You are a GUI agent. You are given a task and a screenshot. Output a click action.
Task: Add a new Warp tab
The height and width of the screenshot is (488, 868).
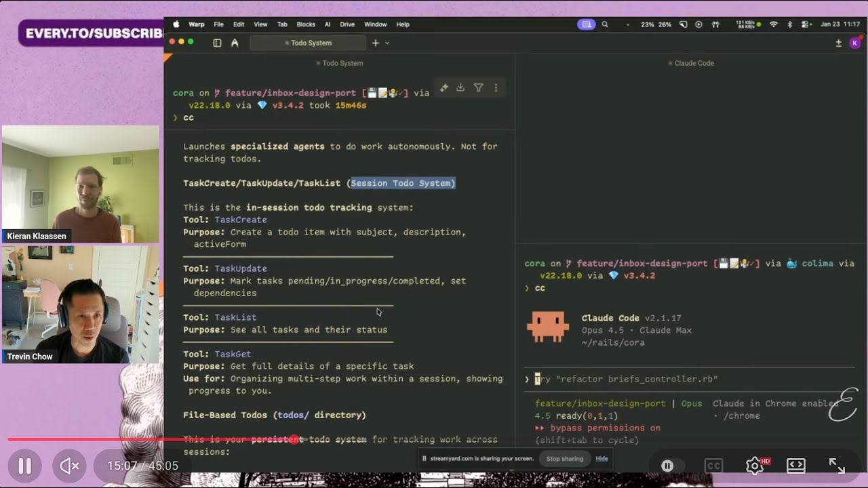click(375, 43)
